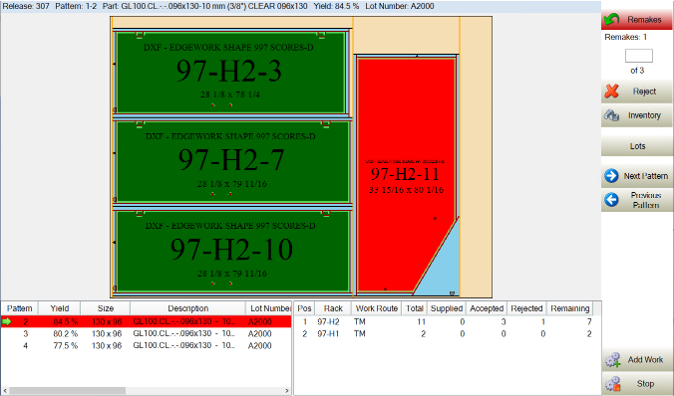Click the Inventory boxes icon
Viewport: 674px width, 396px height.
tap(611, 115)
